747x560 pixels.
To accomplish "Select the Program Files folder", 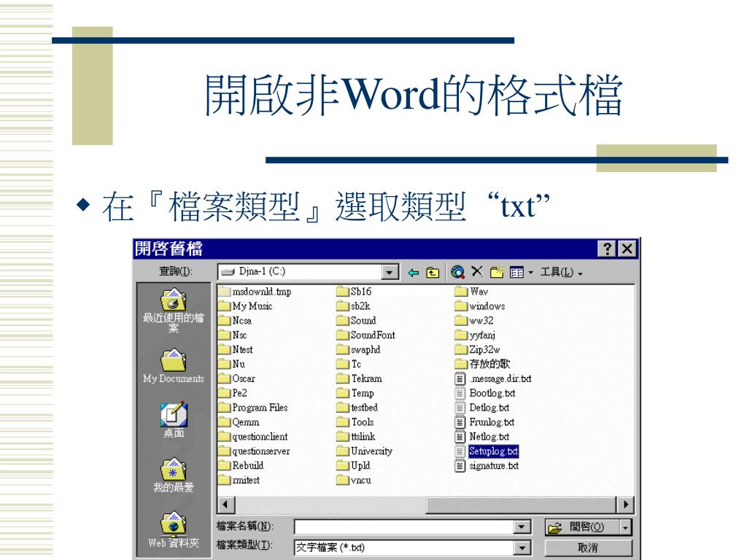I will (x=253, y=408).
